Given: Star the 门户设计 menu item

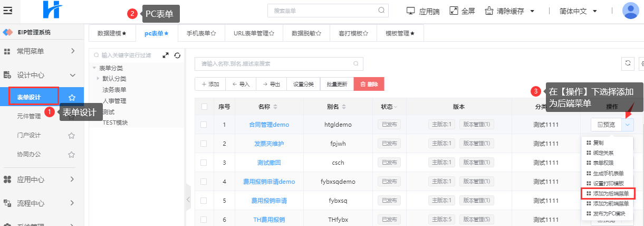Looking at the screenshot, I should point(71,135).
